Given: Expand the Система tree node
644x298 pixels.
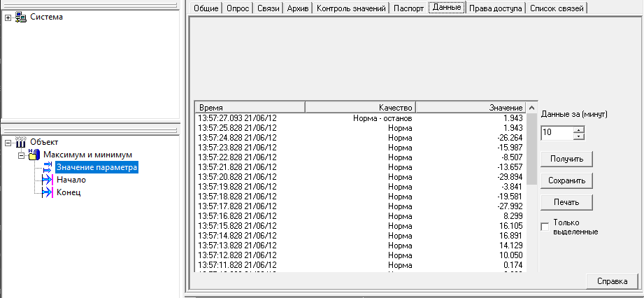Looking at the screenshot, I should pos(8,17).
